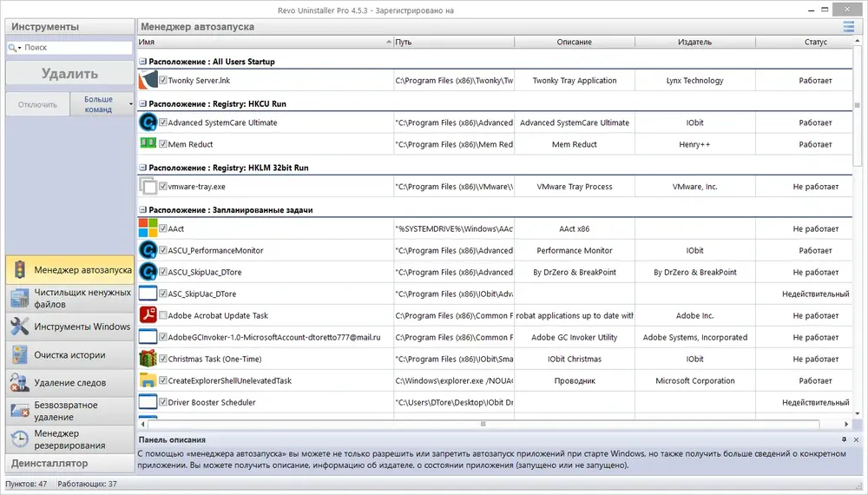This screenshot has width=868, height=495.
Task: Click the Имя column sort arrow
Action: (x=389, y=42)
